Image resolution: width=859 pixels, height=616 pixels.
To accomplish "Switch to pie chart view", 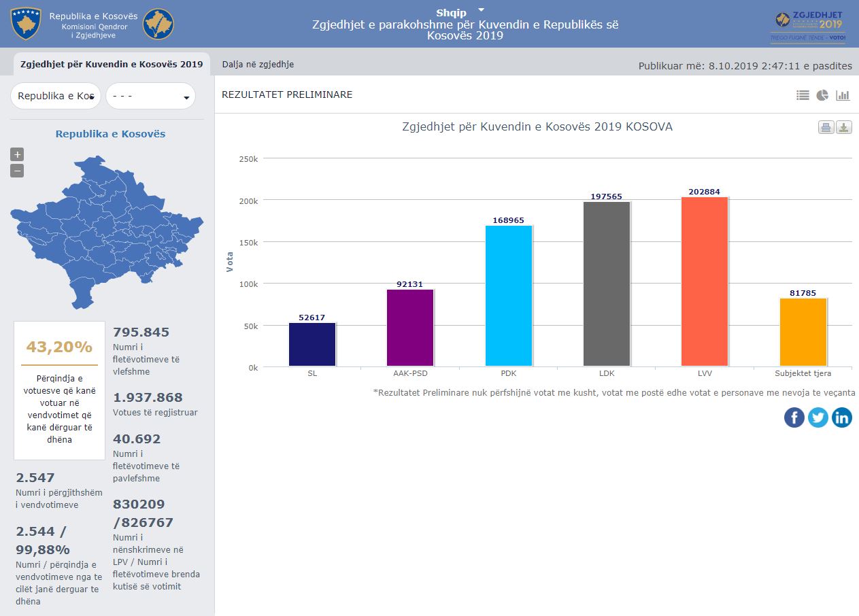I will [x=822, y=96].
